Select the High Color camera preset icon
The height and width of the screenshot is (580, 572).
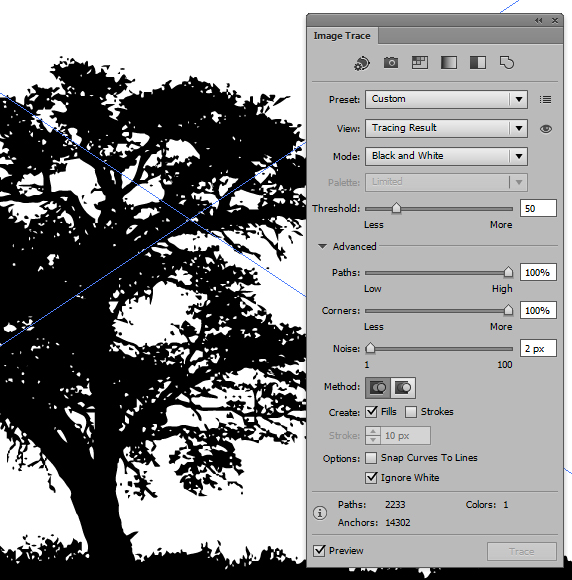point(391,63)
